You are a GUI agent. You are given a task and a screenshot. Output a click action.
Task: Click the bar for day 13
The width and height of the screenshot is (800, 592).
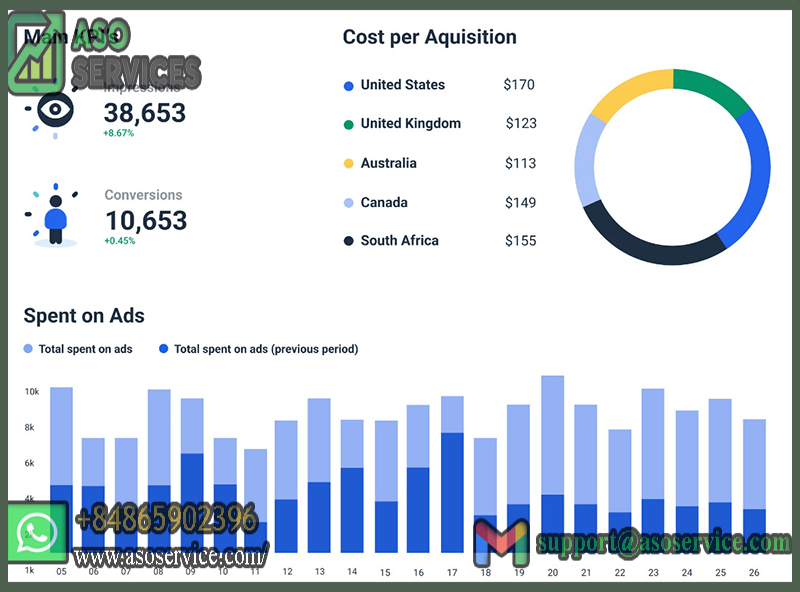(319, 475)
